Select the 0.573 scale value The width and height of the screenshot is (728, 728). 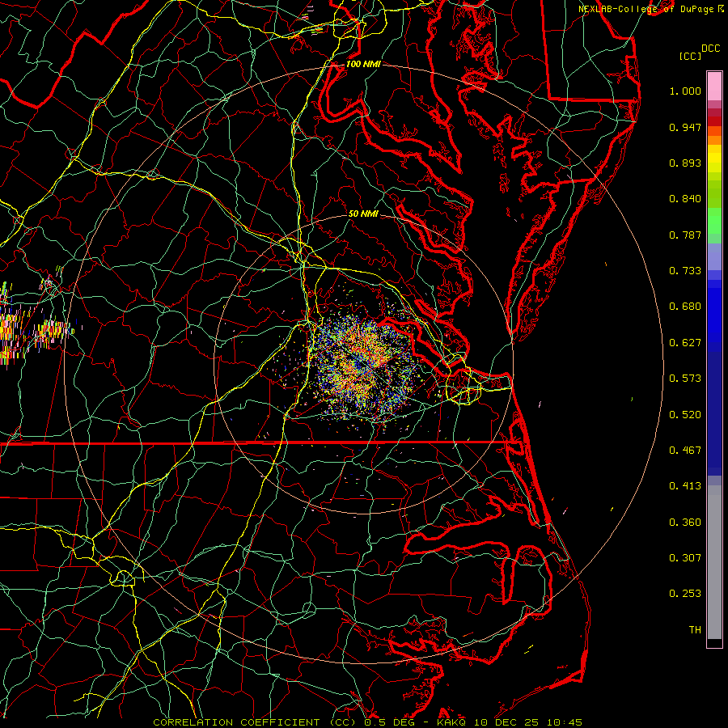click(x=685, y=379)
